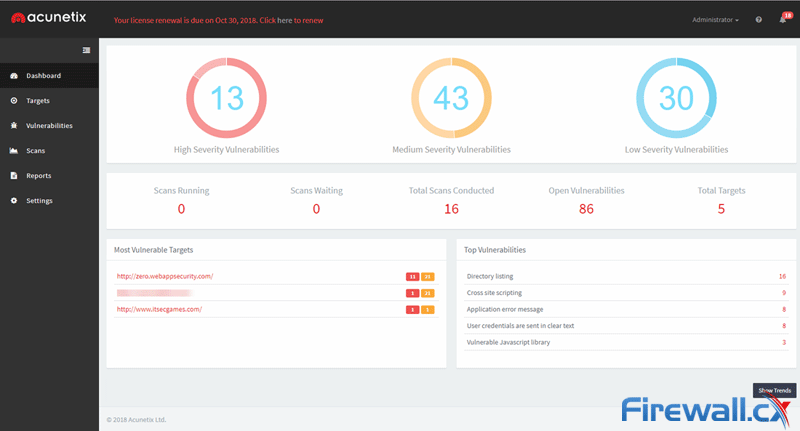The height and width of the screenshot is (431, 800).
Task: Click the Acunetix logo
Action: pos(48,18)
